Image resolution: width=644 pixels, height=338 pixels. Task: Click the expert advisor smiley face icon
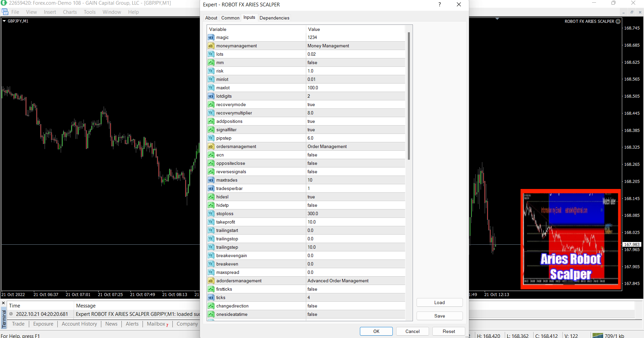[x=618, y=21]
